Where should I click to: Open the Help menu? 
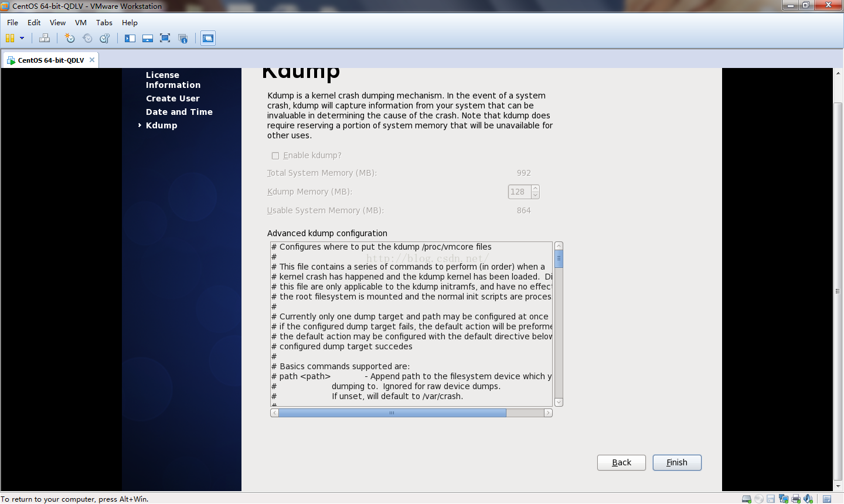click(130, 22)
